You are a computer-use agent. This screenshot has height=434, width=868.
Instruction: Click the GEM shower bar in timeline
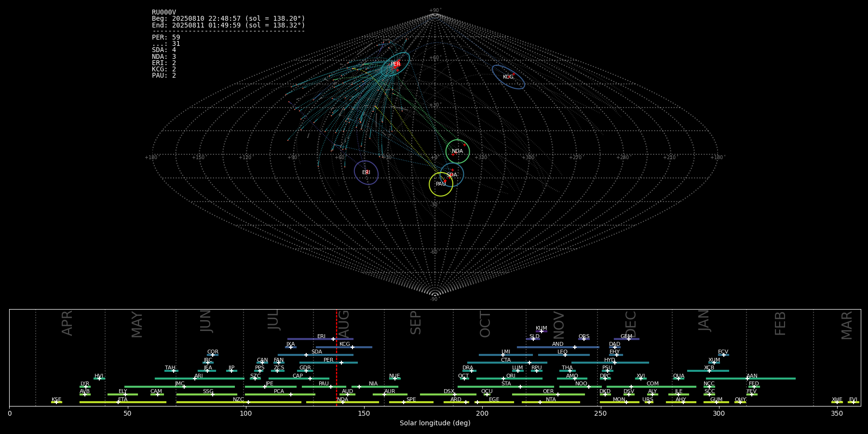626,339
